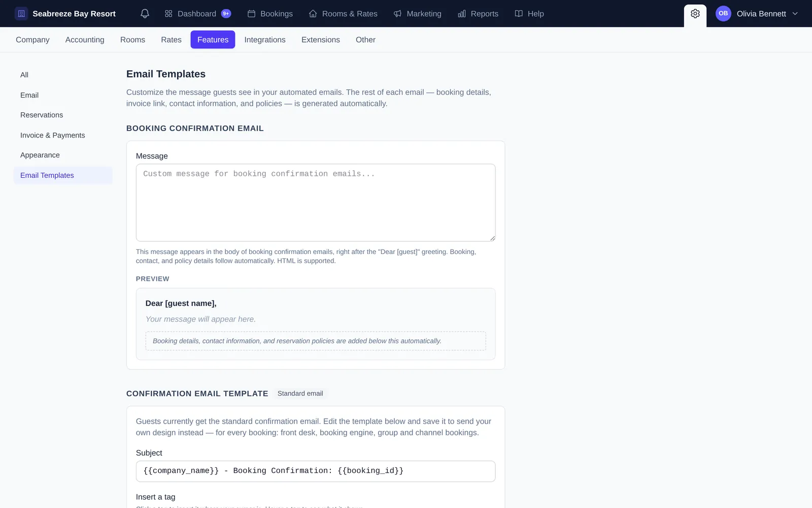812x508 pixels.
Task: Switch to the Company tab
Action: [32, 40]
